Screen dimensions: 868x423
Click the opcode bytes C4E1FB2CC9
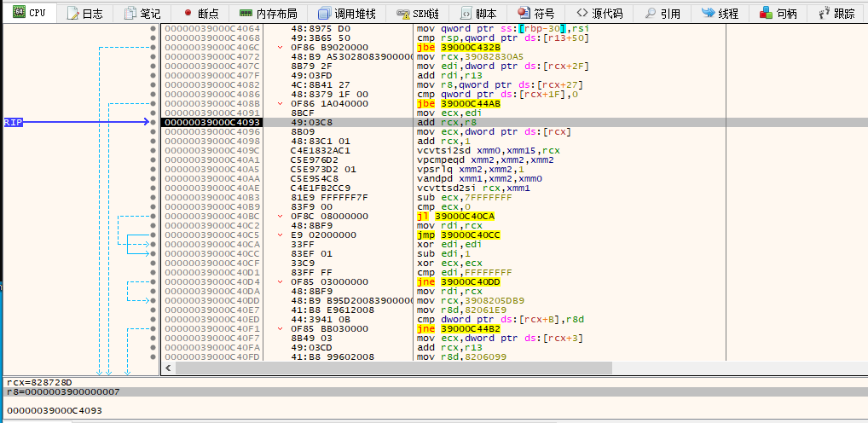click(x=321, y=188)
